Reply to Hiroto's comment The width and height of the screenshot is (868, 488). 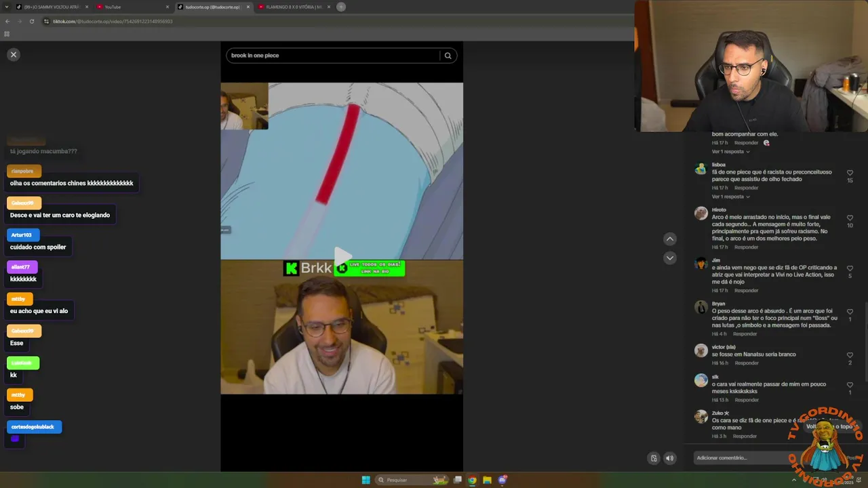coord(746,247)
